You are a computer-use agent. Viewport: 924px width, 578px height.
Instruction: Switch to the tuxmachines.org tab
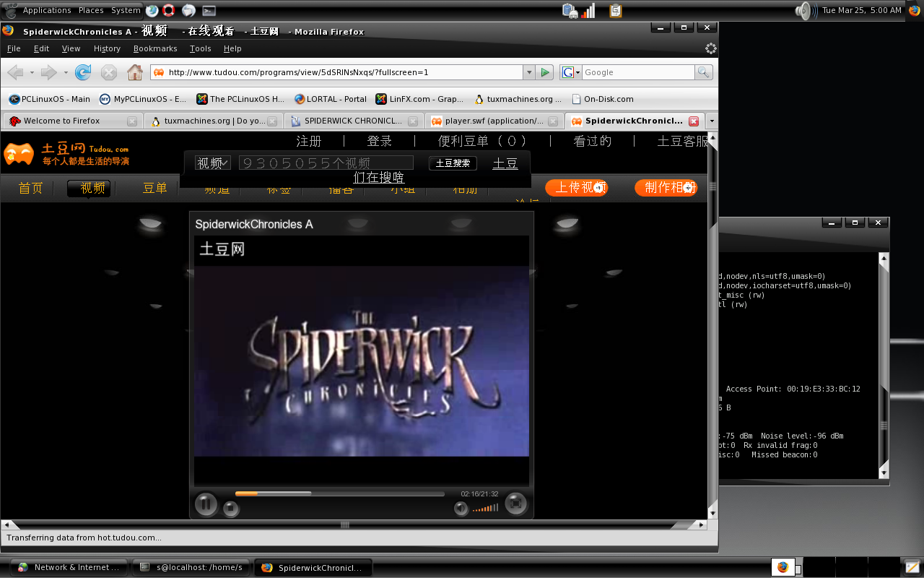coord(213,121)
